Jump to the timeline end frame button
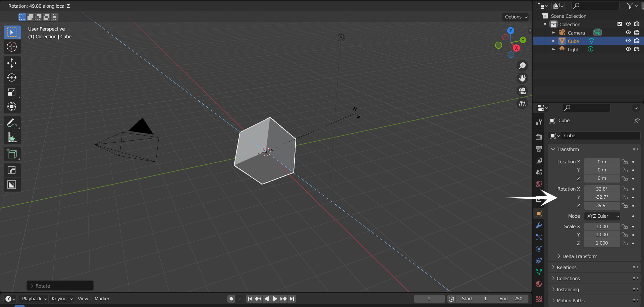644x307 pixels. (292, 299)
